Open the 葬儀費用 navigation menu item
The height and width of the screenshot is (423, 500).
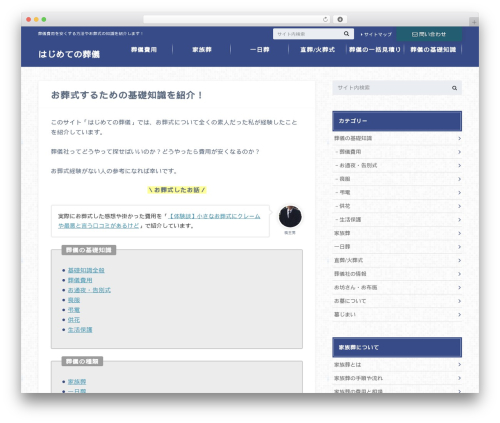pyautogui.click(x=144, y=50)
